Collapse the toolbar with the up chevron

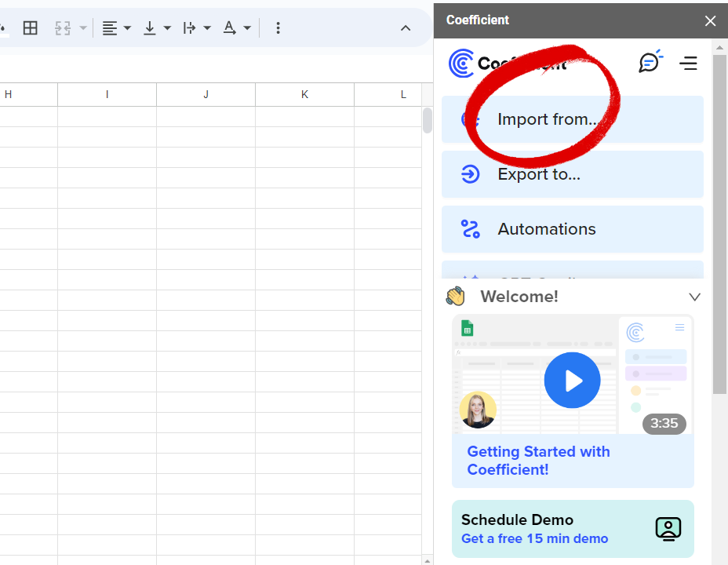pos(406,27)
